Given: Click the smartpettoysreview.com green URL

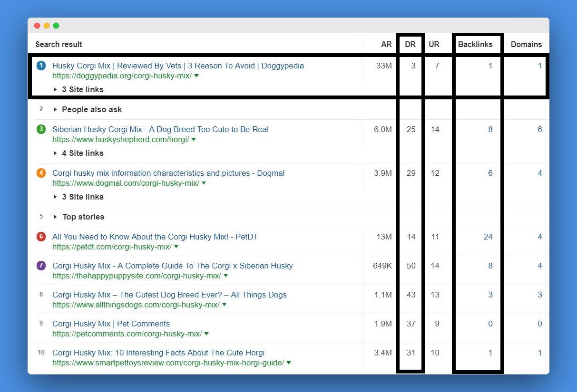Looking at the screenshot, I should [168, 363].
